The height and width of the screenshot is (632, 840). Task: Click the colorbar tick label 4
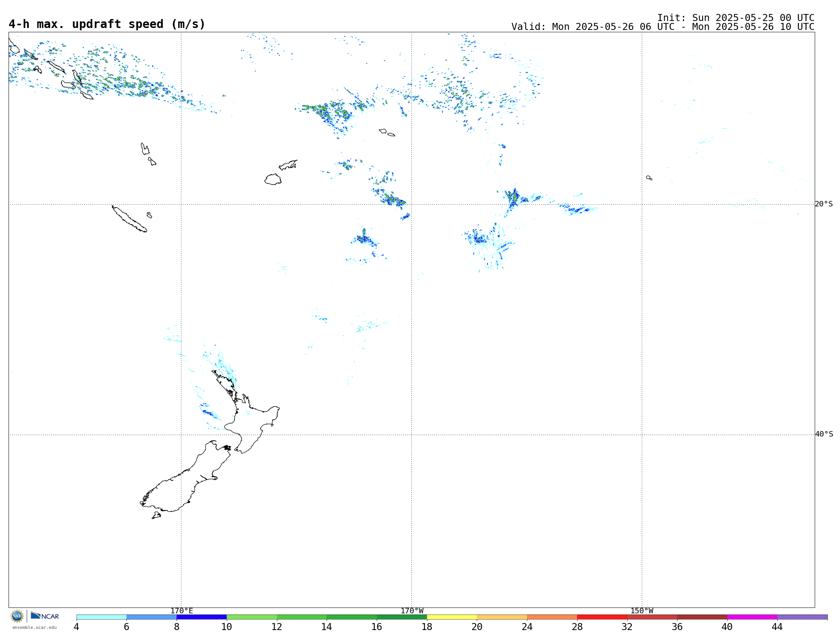(77, 627)
